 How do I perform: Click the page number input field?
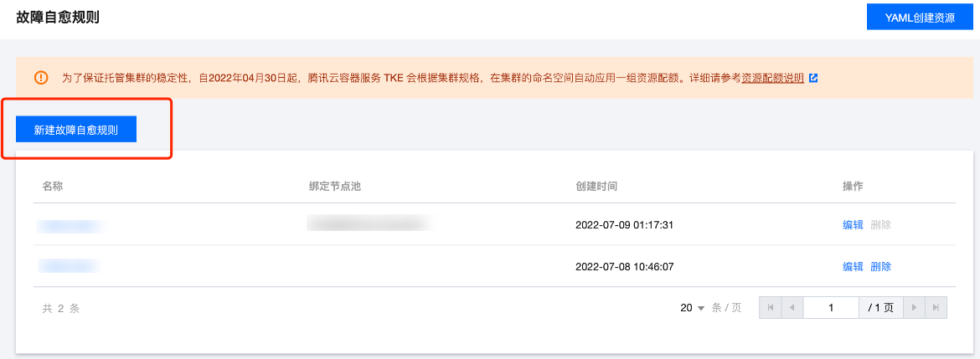coord(831,308)
